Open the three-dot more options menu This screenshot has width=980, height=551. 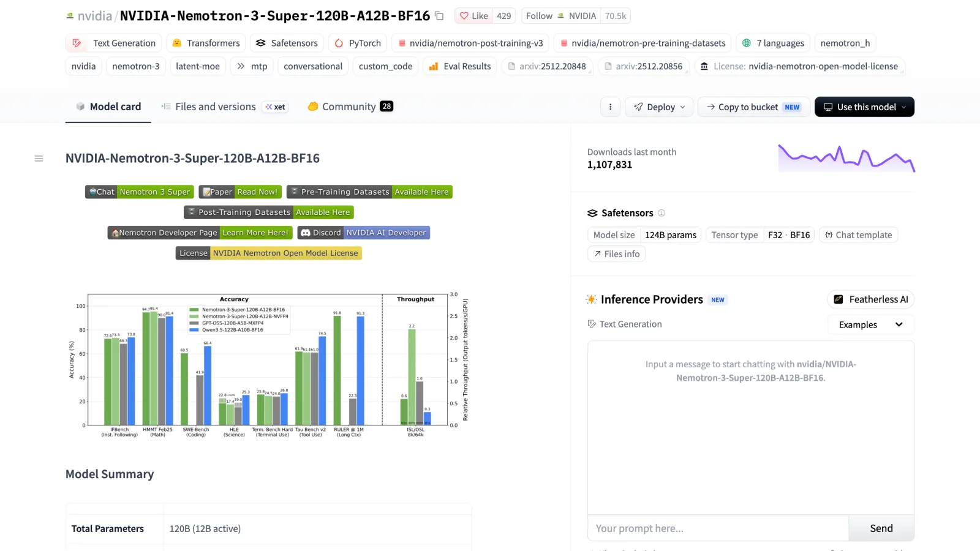pos(610,107)
